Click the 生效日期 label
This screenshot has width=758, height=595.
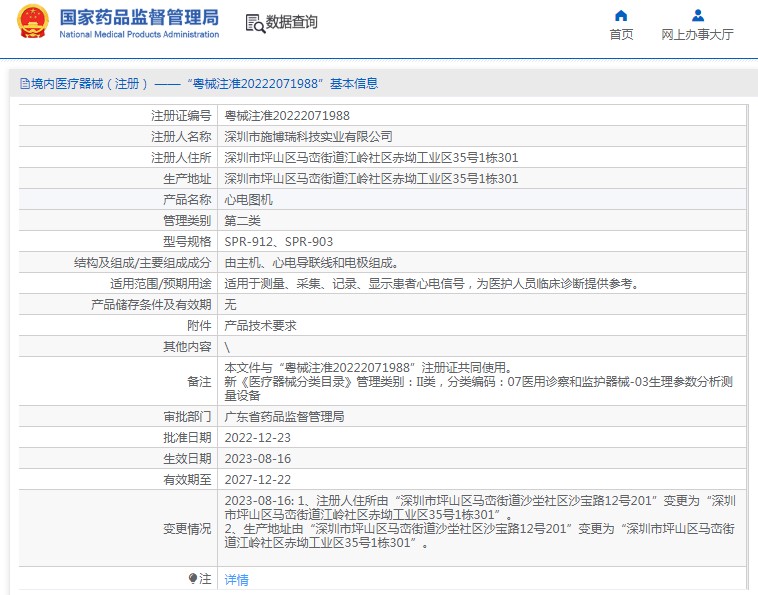tap(187, 459)
